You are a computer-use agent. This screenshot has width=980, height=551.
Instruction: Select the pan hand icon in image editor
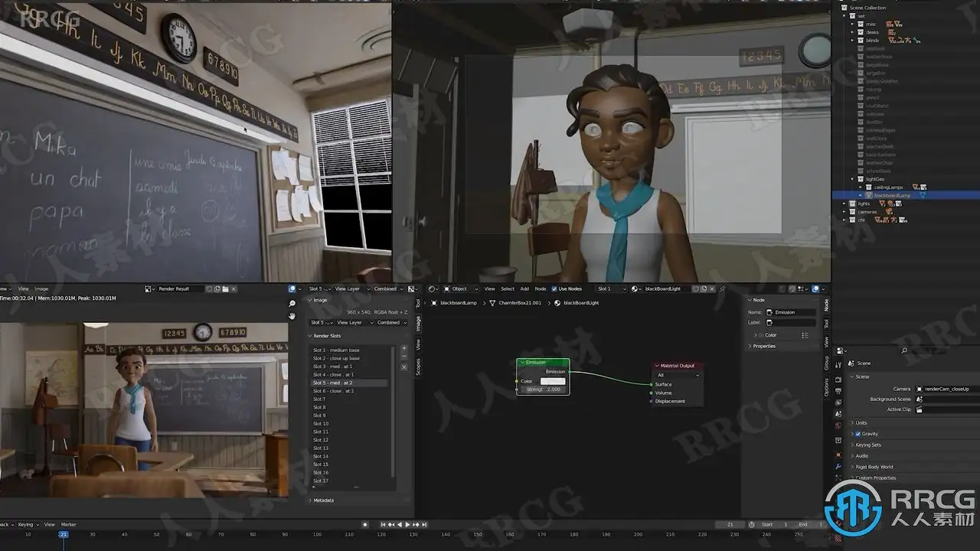(292, 315)
